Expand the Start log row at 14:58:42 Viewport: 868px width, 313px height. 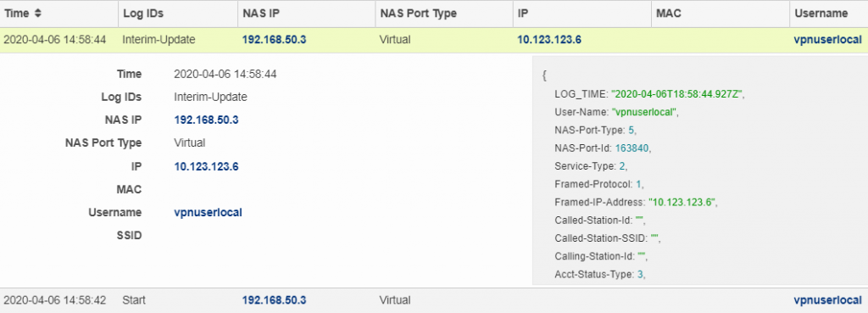434,300
